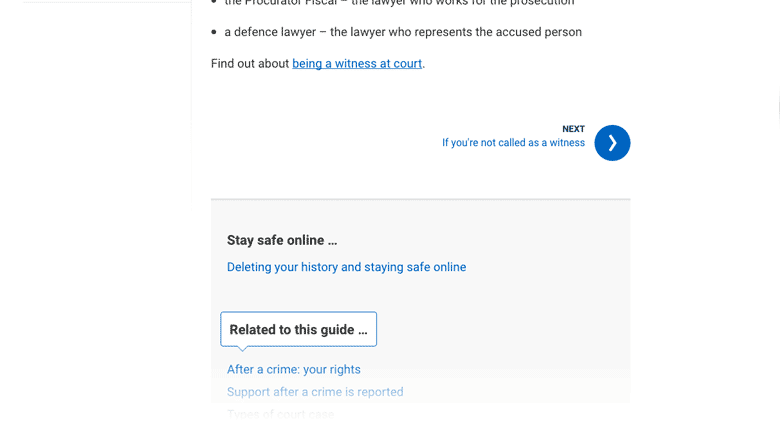Click the bullet dot before 'a defence lawyer'

[x=214, y=32]
